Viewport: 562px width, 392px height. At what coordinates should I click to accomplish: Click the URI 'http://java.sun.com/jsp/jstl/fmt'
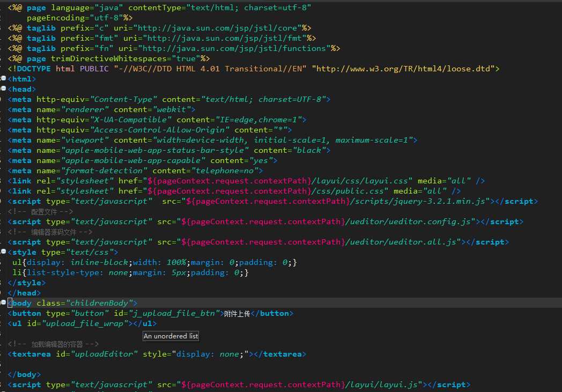tap(225, 38)
